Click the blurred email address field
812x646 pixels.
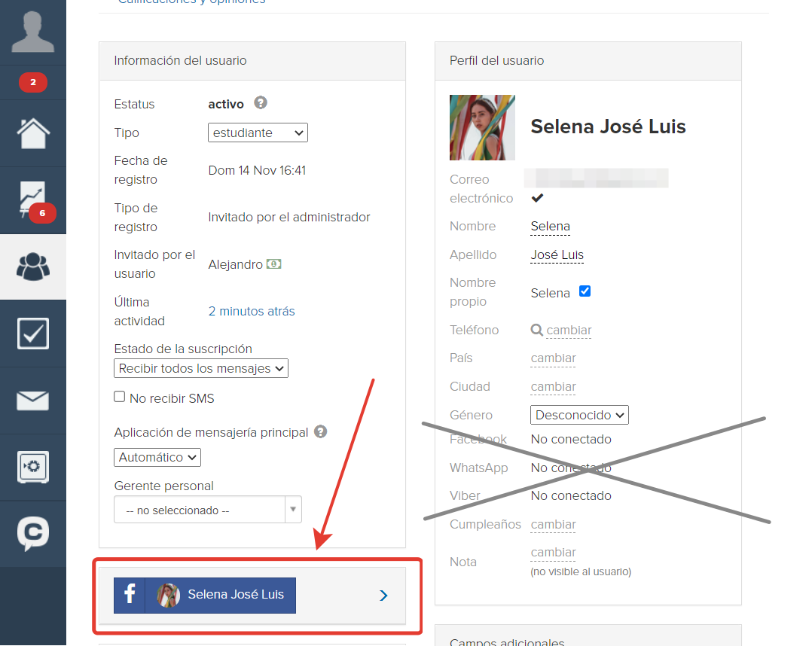(596, 178)
